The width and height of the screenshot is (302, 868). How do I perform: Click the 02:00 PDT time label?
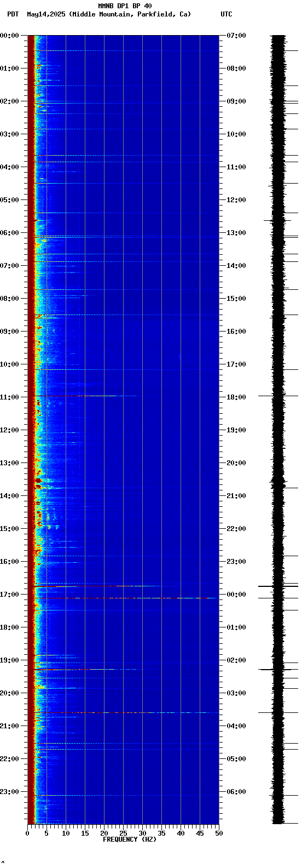click(9, 101)
